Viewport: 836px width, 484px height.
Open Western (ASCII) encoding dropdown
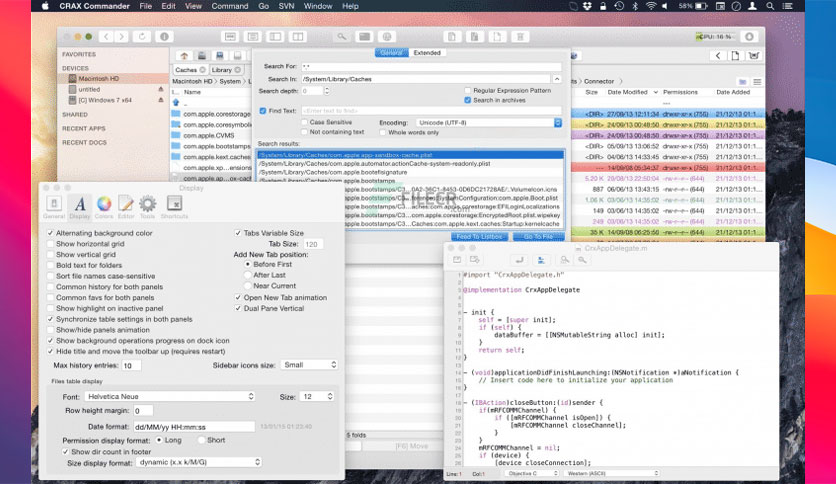coord(611,473)
